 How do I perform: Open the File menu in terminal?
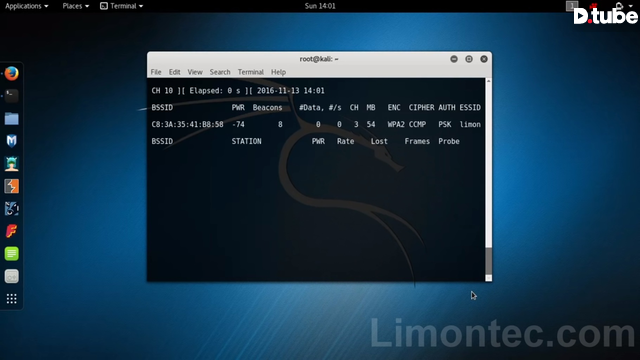[156, 72]
